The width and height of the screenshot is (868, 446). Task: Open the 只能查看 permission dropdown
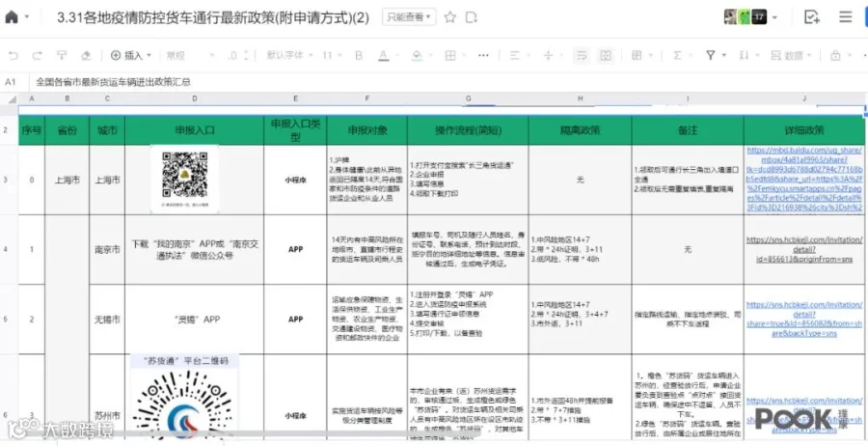pyautogui.click(x=409, y=17)
